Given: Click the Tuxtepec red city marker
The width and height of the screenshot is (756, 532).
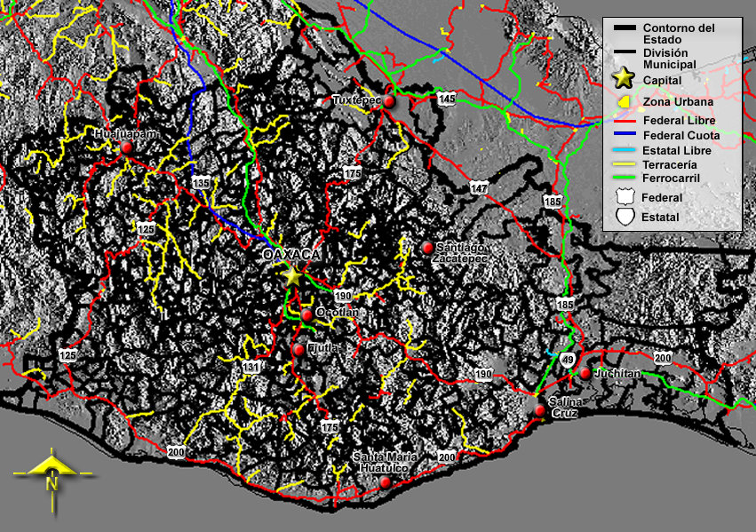Looking at the screenshot, I should [388, 102].
